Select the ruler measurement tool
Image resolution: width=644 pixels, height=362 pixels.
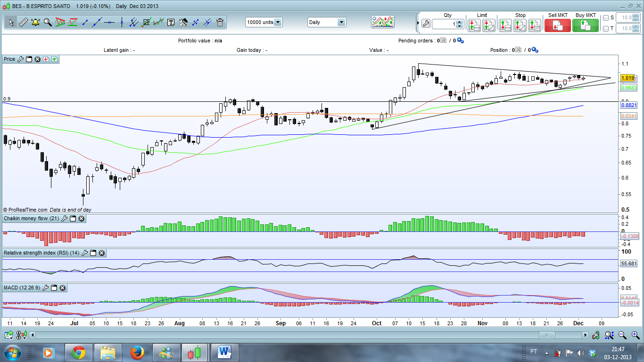click(23, 22)
